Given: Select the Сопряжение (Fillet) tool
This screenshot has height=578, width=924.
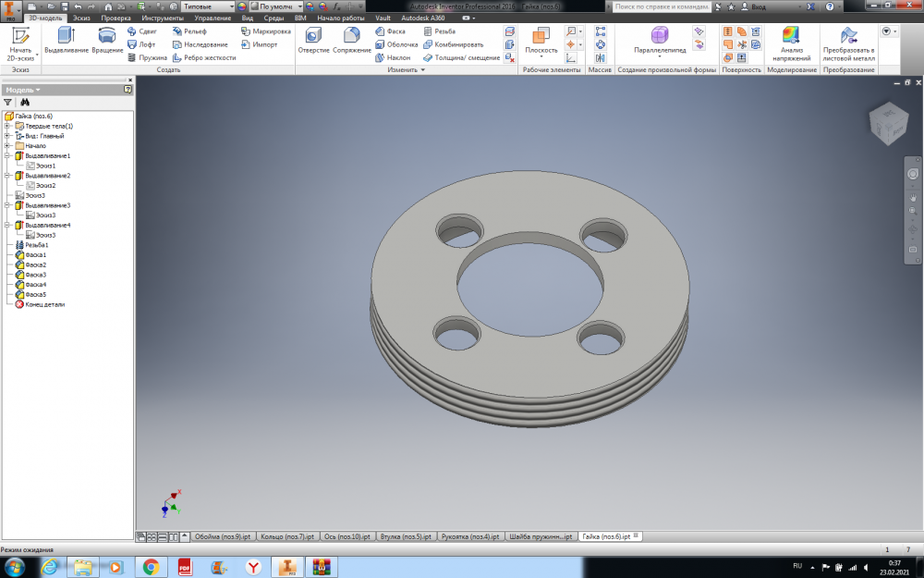Looking at the screenshot, I should [x=351, y=35].
